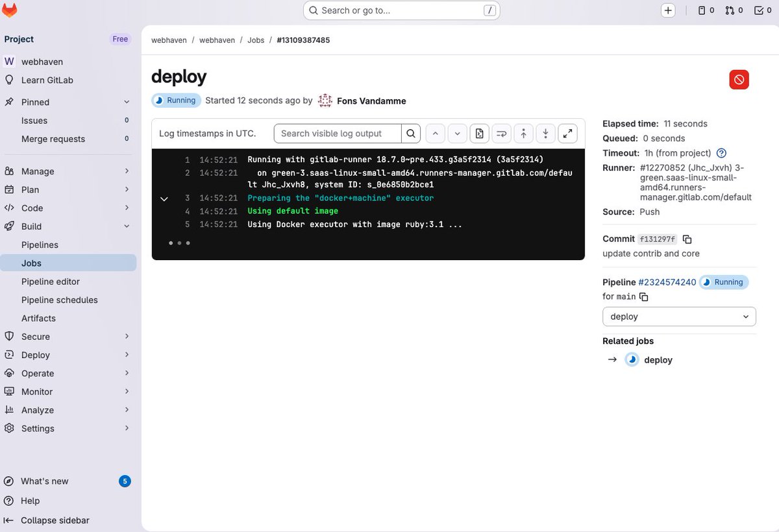The image size is (779, 532).
Task: Select Jobs in the sidebar
Action: coord(68,263)
